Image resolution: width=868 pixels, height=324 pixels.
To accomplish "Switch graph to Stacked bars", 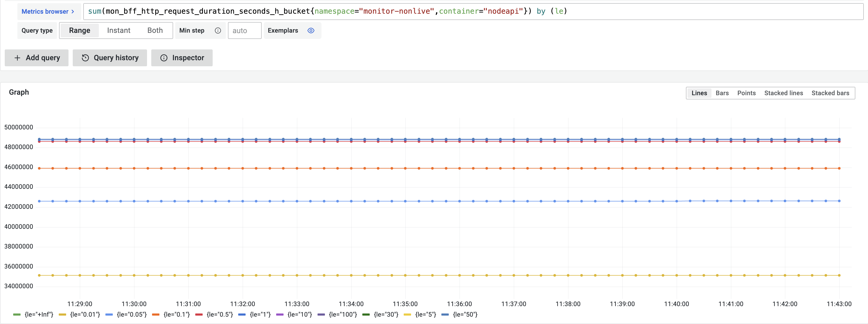I will (830, 93).
